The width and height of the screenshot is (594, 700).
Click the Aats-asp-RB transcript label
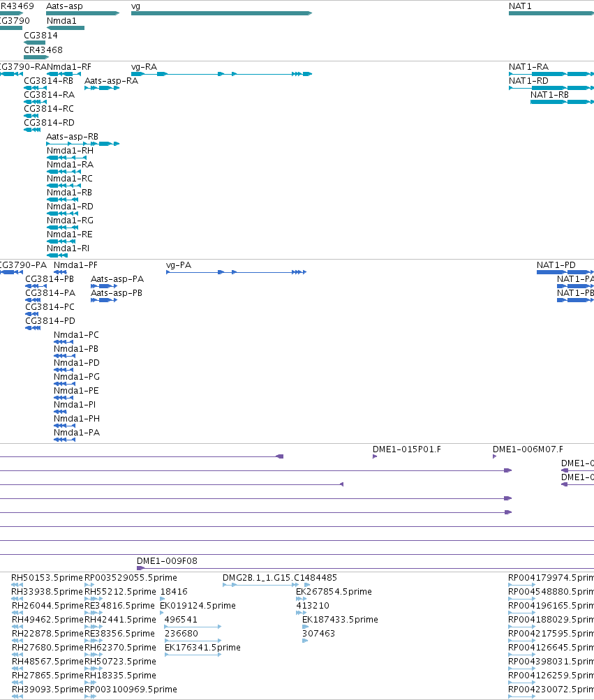point(73,137)
